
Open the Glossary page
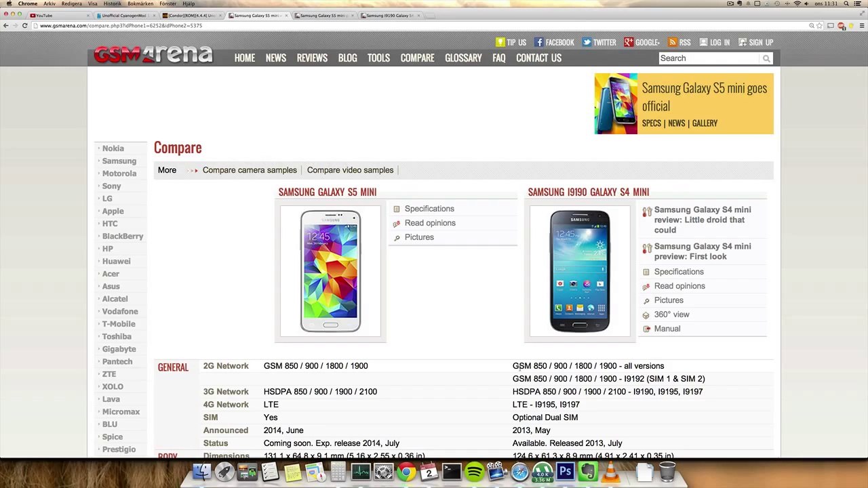(463, 58)
